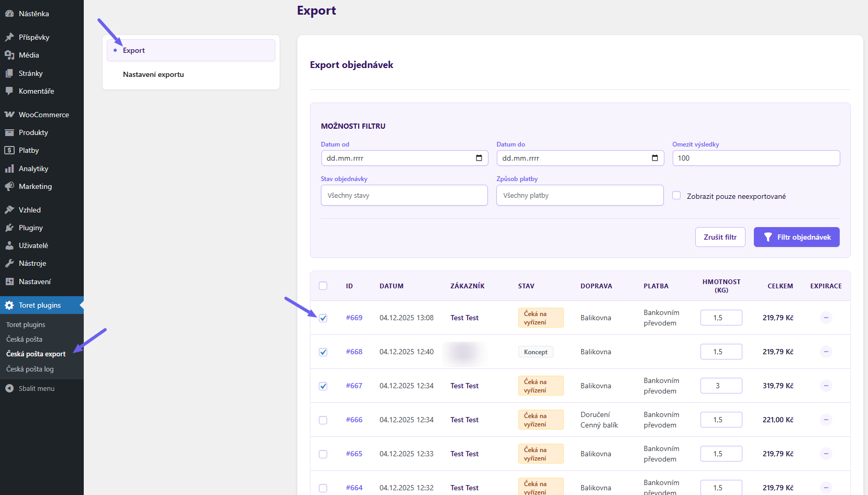Toggle the select-all checkbox in table header
Viewport: 868px width, 495px height.
323,286
